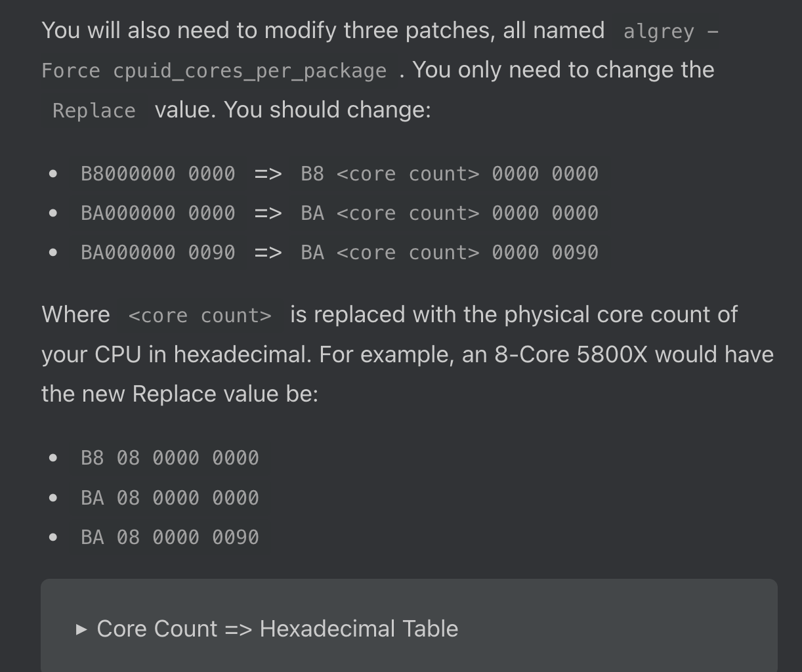Click the example value 'BA 08 0000 0000'
The width and height of the screenshot is (802, 672).
coord(169,498)
